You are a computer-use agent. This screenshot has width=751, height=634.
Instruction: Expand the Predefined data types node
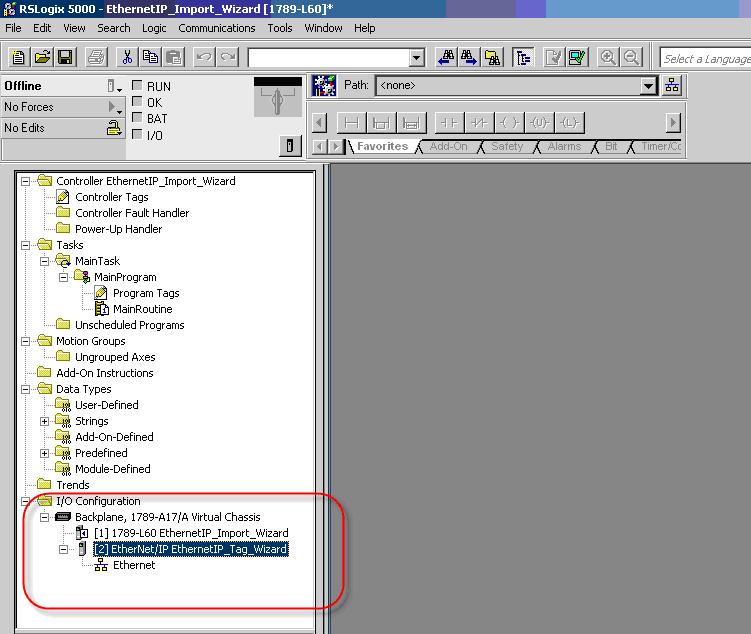click(45, 453)
